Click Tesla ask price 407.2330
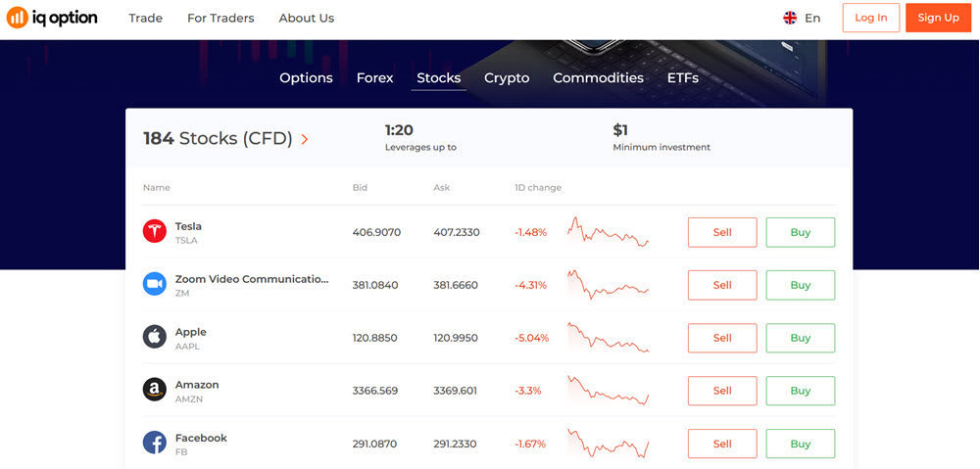Image resolution: width=980 pixels, height=469 pixels. [x=457, y=232]
